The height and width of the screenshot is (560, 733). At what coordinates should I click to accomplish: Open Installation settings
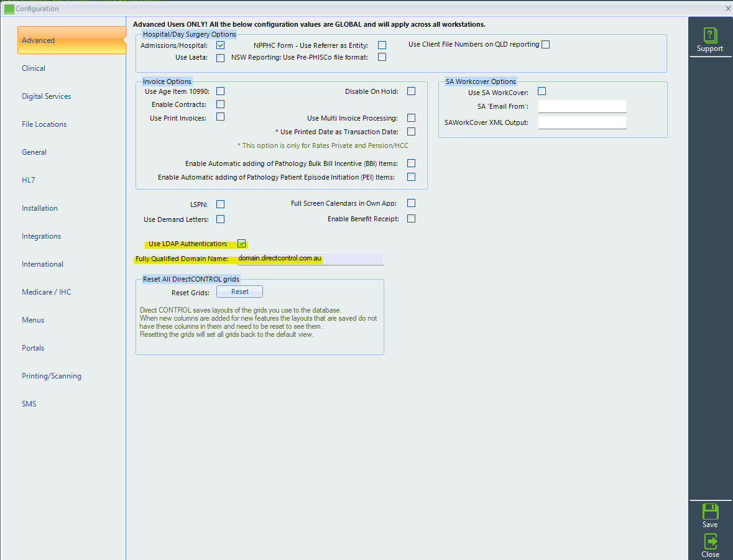pos(40,208)
